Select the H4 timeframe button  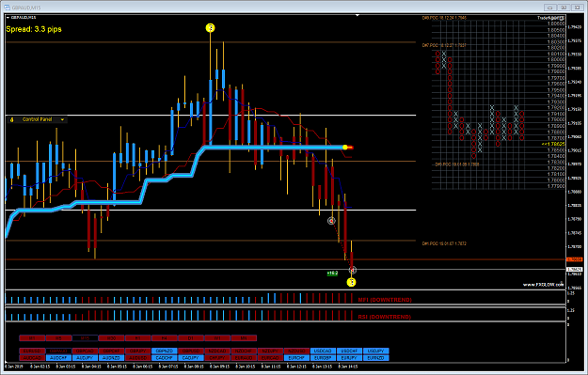pyautogui.click(x=165, y=338)
